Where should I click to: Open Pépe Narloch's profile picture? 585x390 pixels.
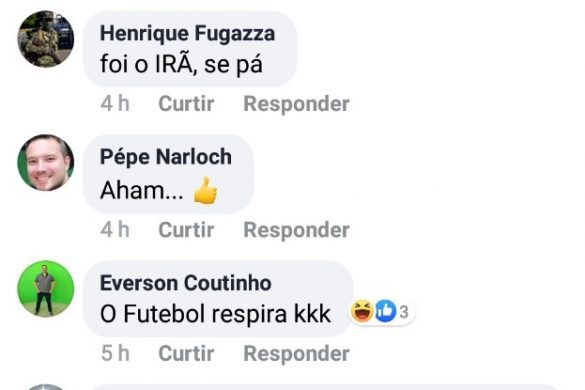click(46, 163)
